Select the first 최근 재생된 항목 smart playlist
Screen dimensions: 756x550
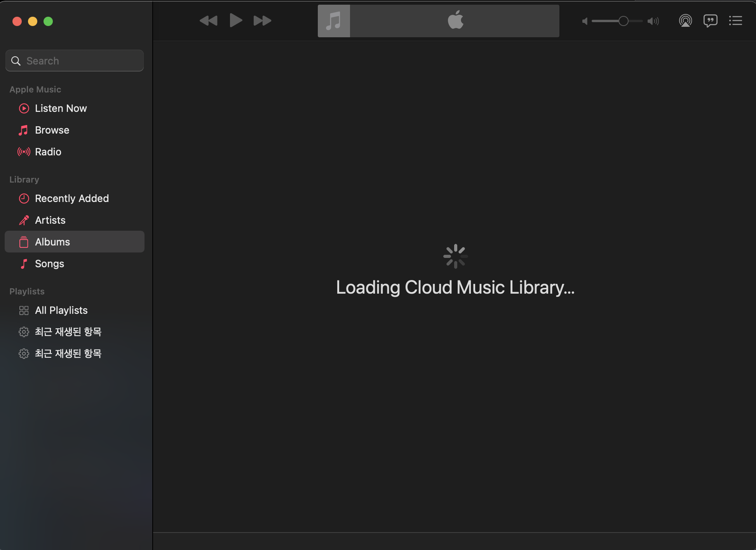[x=68, y=332]
